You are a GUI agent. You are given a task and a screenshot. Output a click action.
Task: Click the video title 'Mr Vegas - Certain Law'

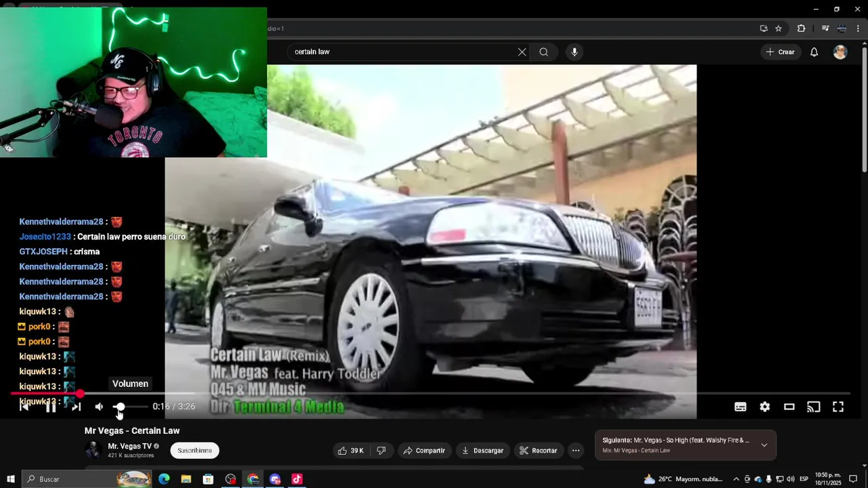pyautogui.click(x=132, y=431)
